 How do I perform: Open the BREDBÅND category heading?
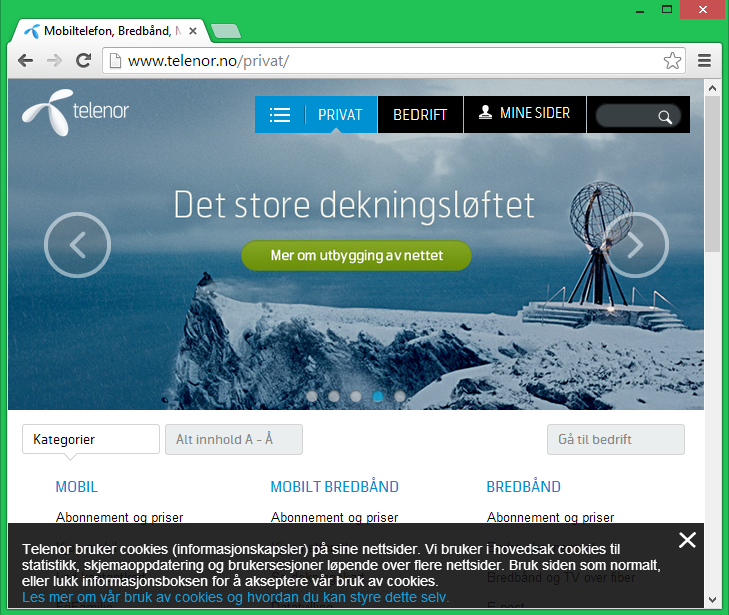(x=524, y=487)
